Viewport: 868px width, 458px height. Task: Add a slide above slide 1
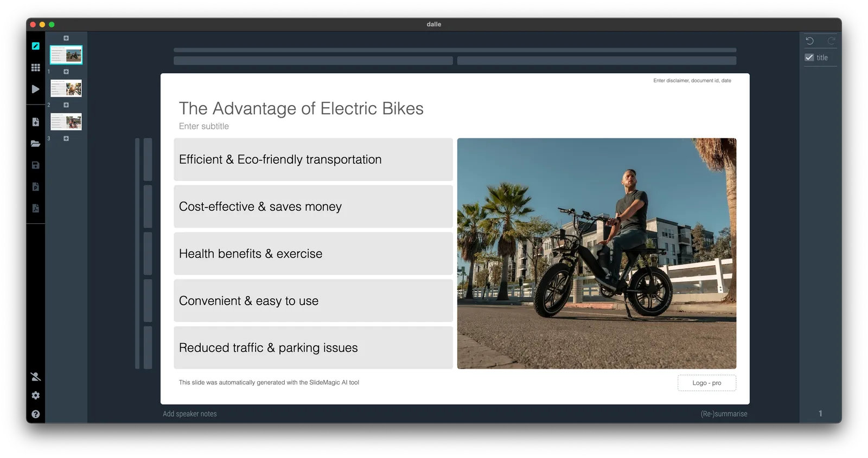click(x=66, y=38)
